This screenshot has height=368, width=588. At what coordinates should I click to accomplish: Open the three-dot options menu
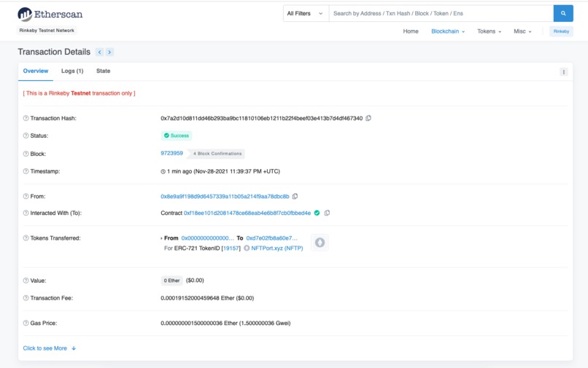click(563, 72)
